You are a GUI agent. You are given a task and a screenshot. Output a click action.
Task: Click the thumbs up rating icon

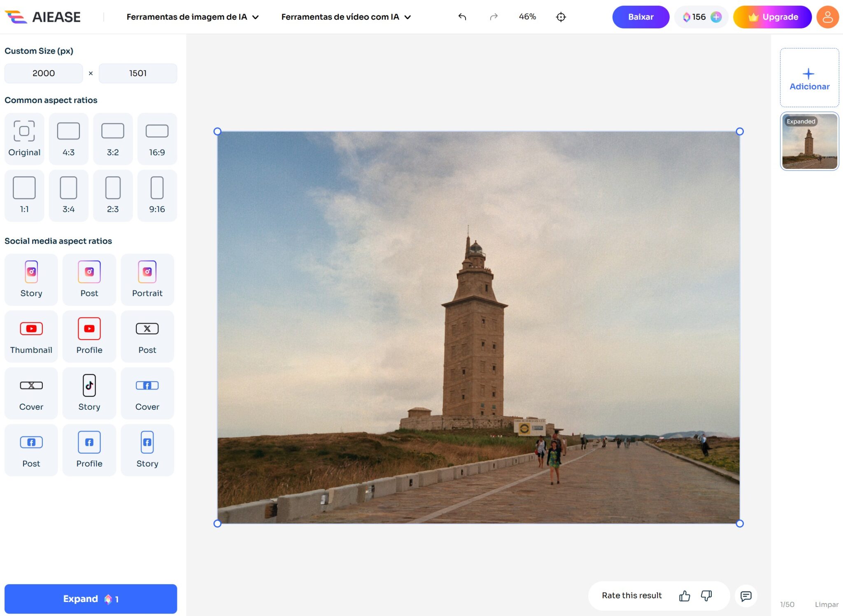(685, 595)
